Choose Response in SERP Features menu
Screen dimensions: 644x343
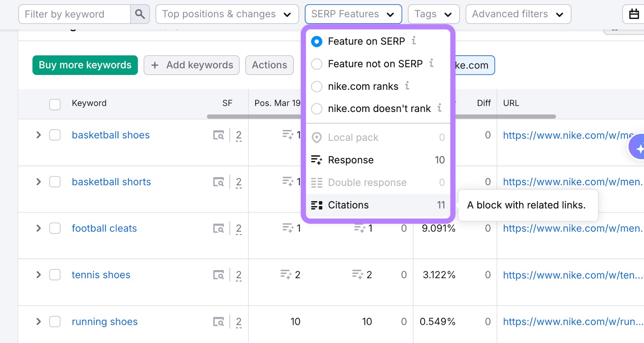[x=351, y=160]
